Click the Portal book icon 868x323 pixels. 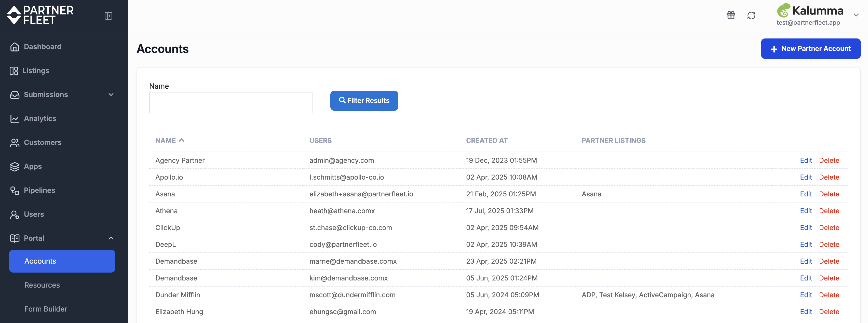pos(15,238)
